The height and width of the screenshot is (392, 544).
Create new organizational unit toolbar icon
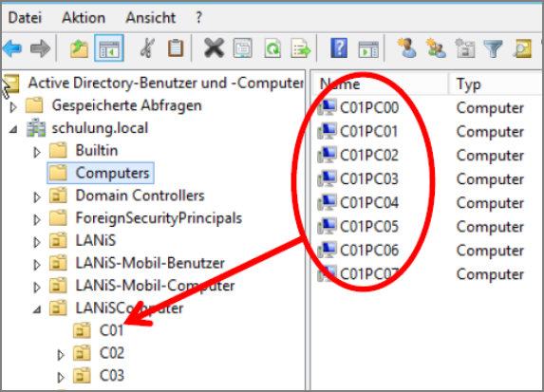[x=464, y=48]
